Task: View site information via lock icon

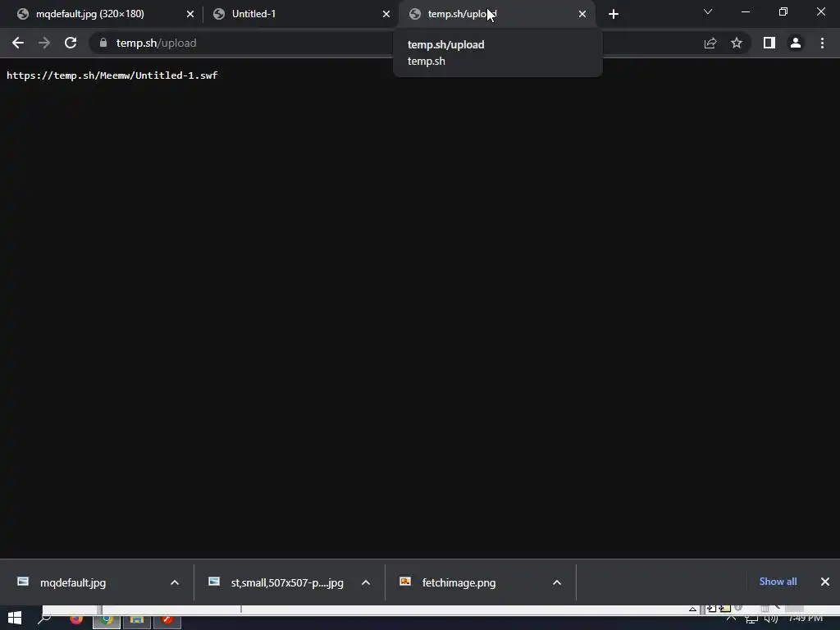Action: pos(103,43)
